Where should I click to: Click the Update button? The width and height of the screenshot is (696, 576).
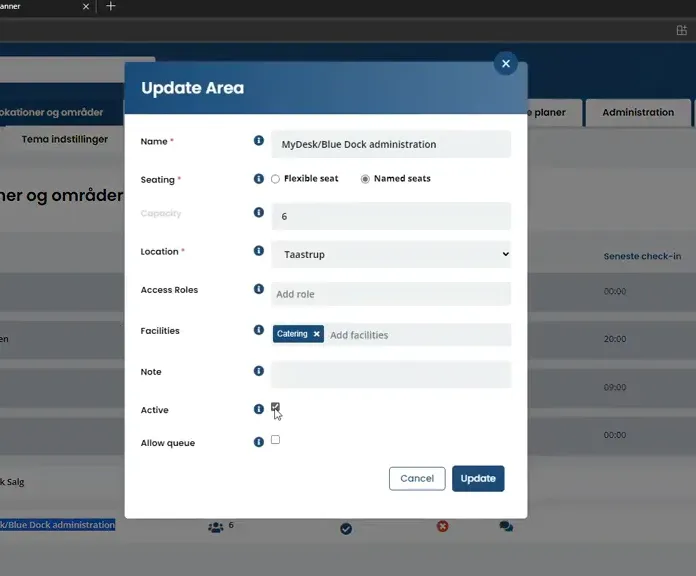478,478
